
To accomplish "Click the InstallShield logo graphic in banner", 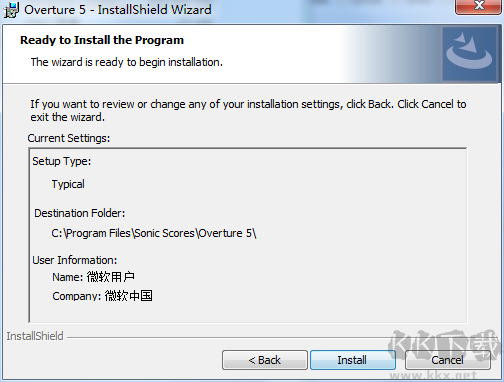I will click(x=469, y=54).
